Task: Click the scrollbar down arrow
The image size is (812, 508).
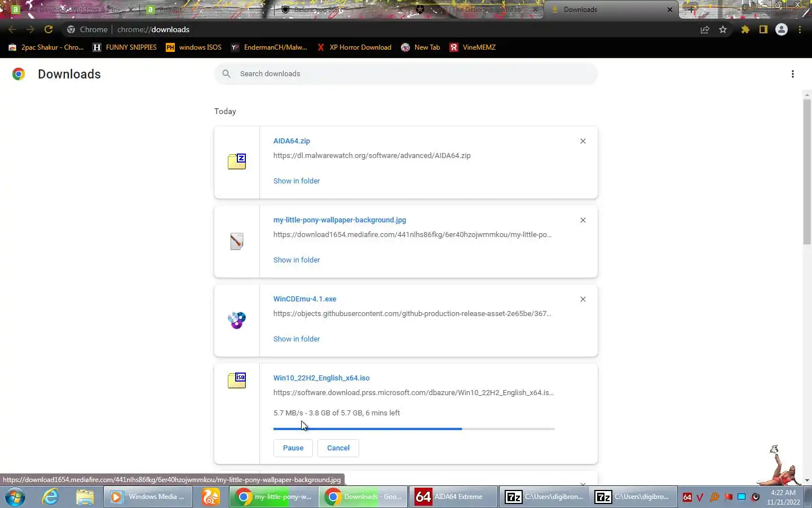Action: coord(807,480)
